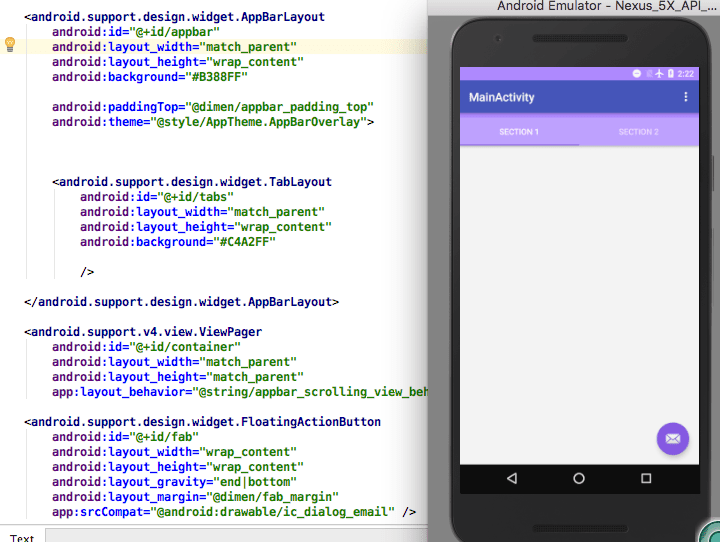Tap the email floating action button
Viewport: 720px width, 542px height.
673,439
